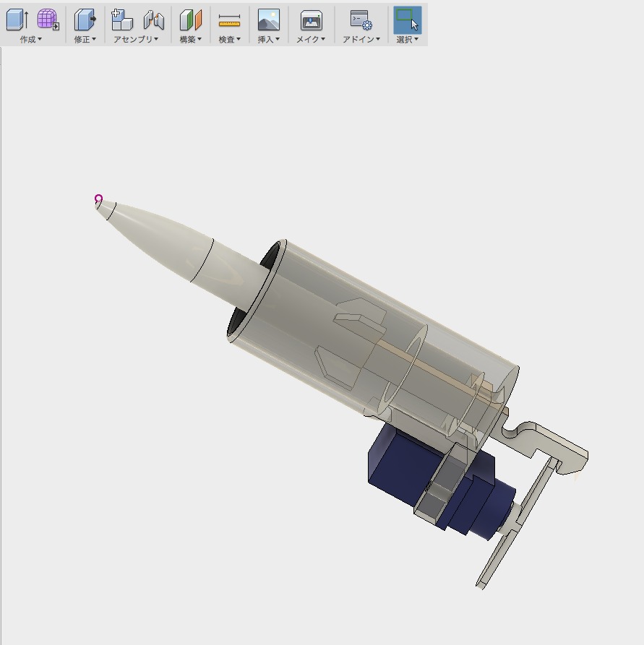Viewport: 644px width, 645px height.
Task: Select the Press Pull modify icon
Action: [85, 20]
